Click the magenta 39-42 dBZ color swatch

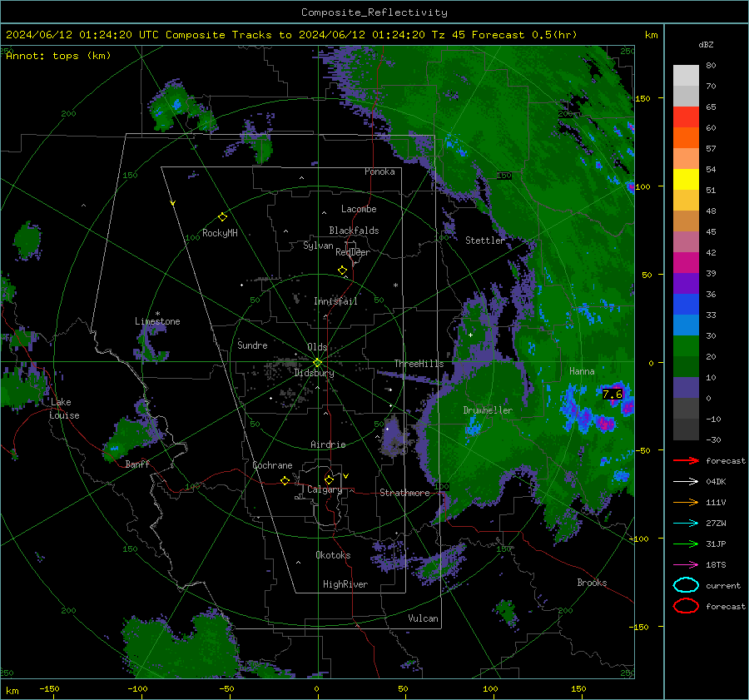point(686,263)
